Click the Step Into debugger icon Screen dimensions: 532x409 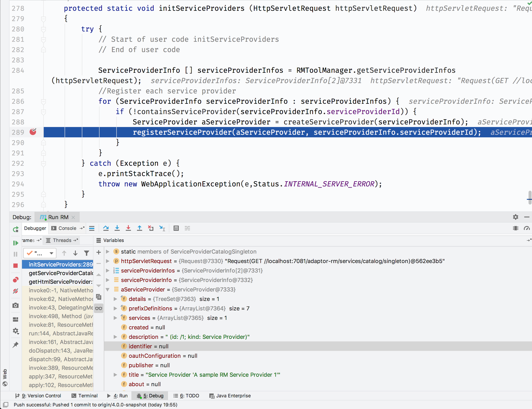117,228
